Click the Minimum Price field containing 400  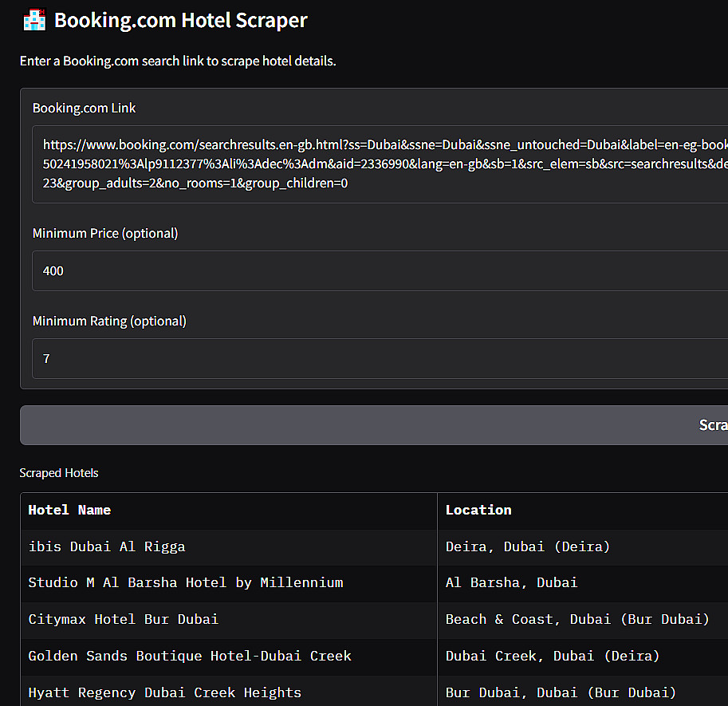(380, 270)
